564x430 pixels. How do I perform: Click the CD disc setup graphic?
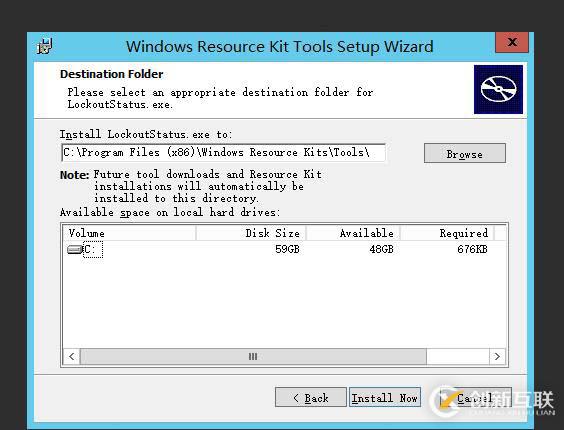tap(498, 89)
